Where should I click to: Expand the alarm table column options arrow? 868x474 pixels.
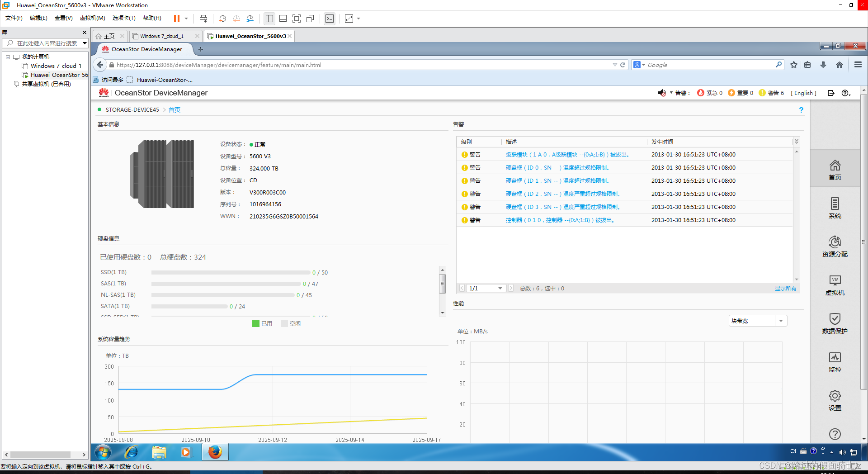point(796,142)
